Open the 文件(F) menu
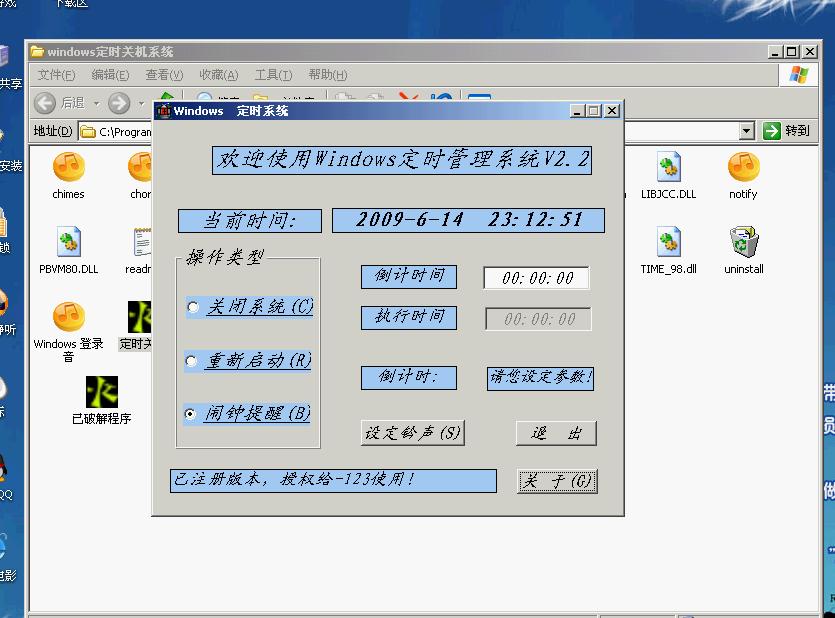The width and height of the screenshot is (835, 618). [x=56, y=75]
